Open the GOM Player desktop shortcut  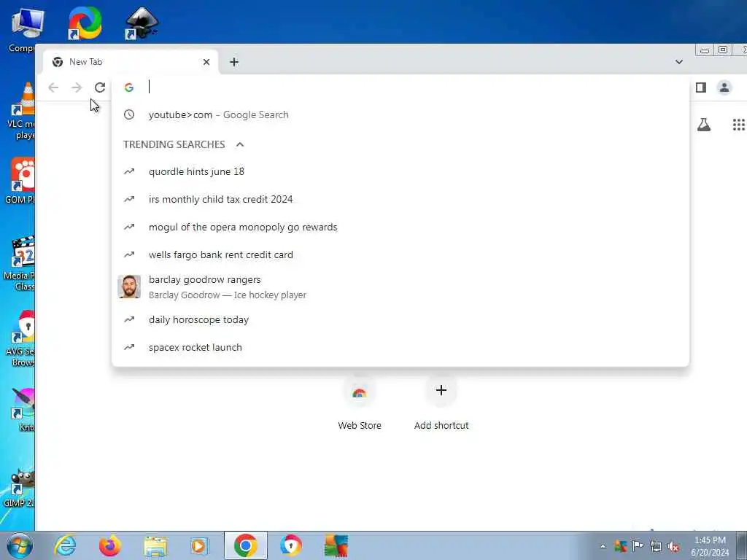[x=20, y=180]
